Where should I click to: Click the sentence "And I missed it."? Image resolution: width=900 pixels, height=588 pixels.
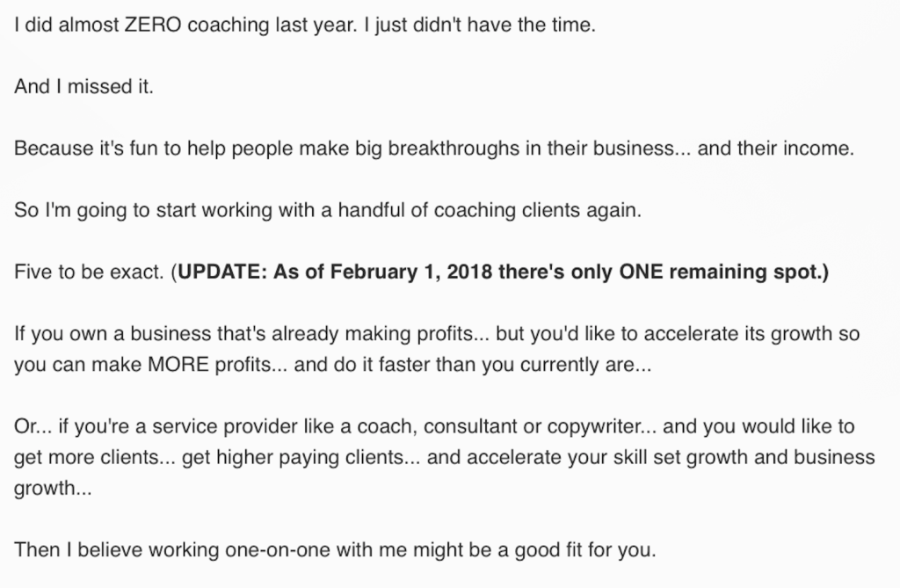tap(83, 87)
